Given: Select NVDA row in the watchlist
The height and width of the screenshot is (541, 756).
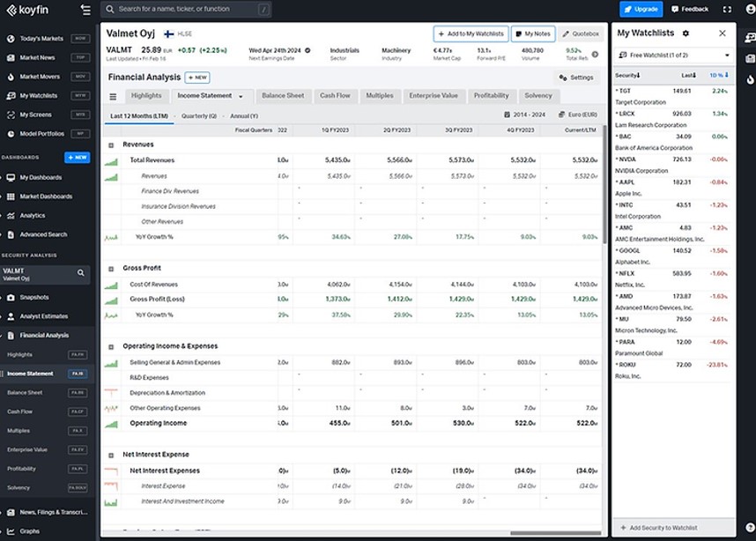Looking at the screenshot, I should [672, 165].
